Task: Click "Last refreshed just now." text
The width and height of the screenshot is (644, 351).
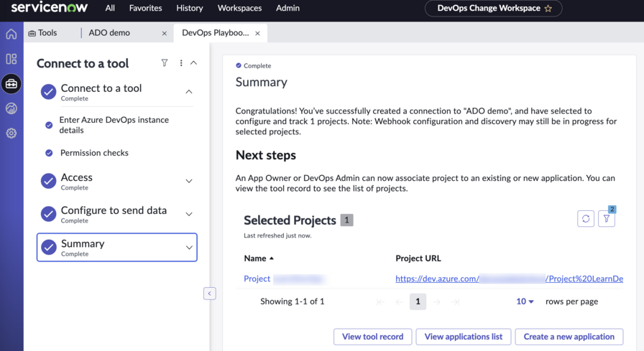Action: tap(277, 235)
